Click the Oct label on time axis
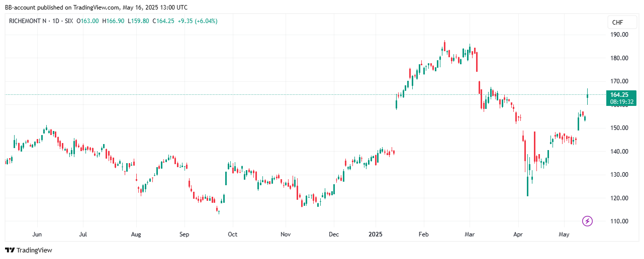Image resolution: width=644 pixels, height=259 pixels. (x=232, y=234)
